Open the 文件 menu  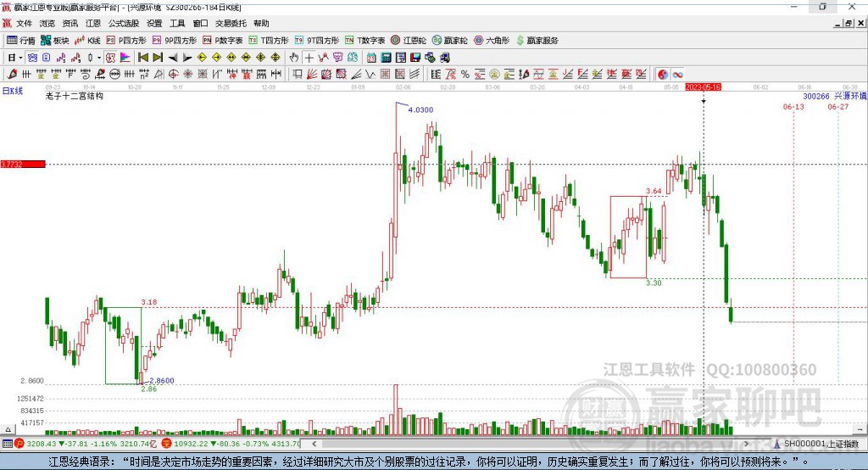[x=25, y=23]
